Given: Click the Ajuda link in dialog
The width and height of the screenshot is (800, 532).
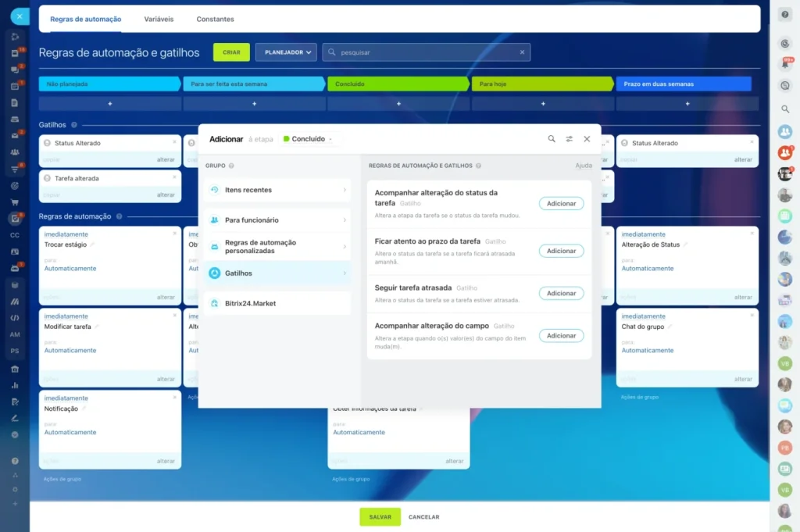Looking at the screenshot, I should click(584, 166).
